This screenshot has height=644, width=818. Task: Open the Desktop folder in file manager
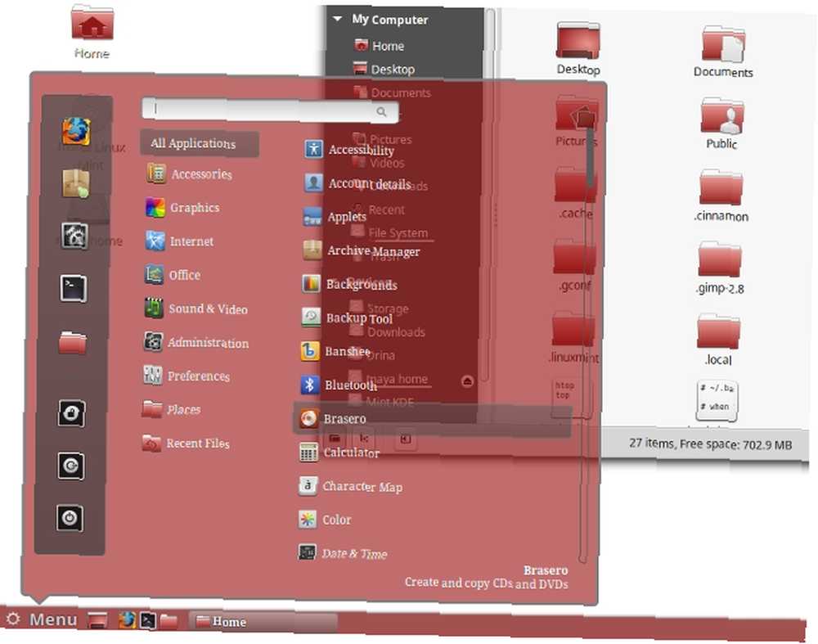pyautogui.click(x=578, y=50)
